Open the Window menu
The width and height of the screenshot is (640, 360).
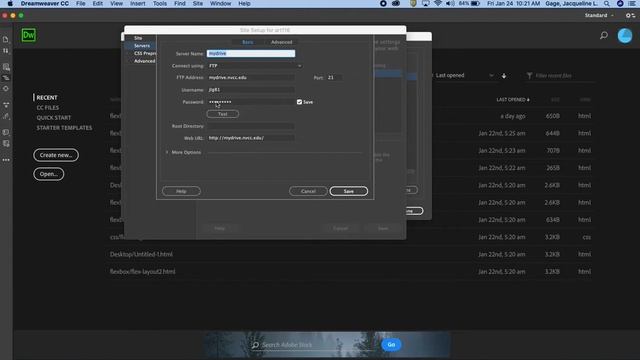pyautogui.click(x=220, y=4)
